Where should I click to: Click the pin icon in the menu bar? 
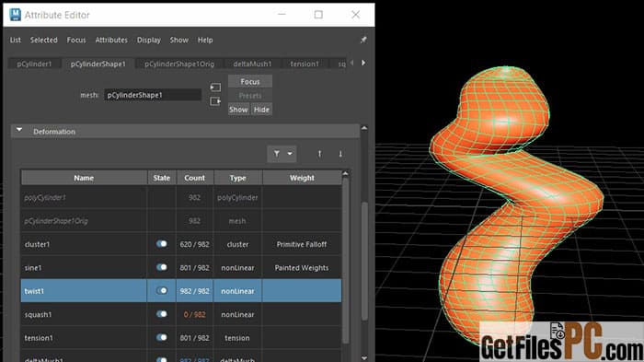[x=363, y=40]
